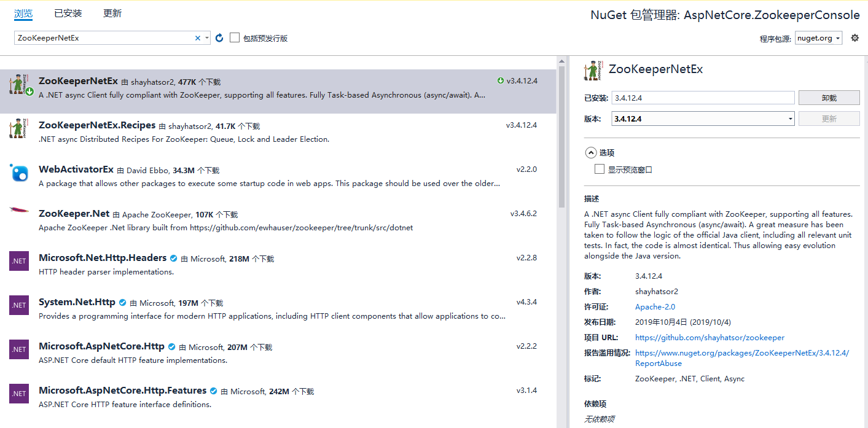Click package list scroll up arrow

561,61
